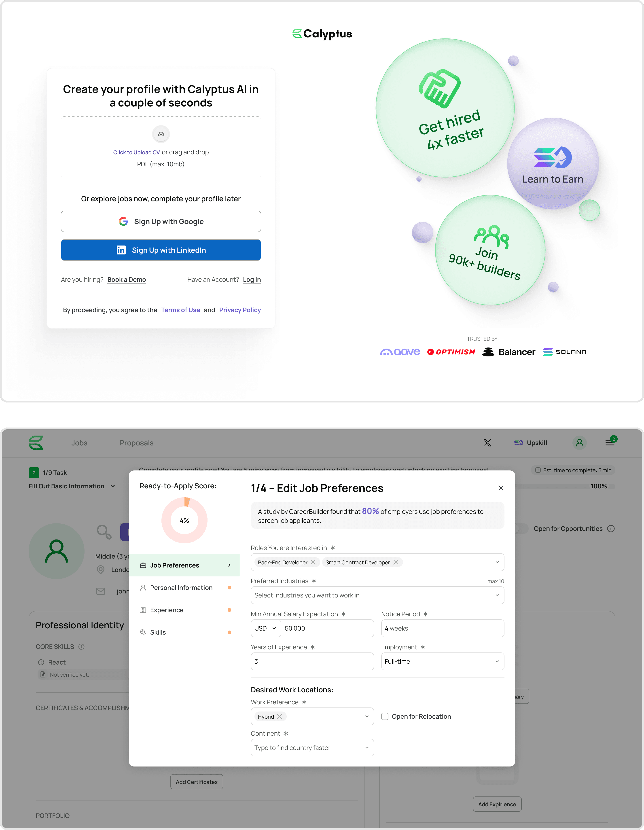644x830 pixels.
Task: Open the USD currency dropdown
Action: pyautogui.click(x=265, y=628)
